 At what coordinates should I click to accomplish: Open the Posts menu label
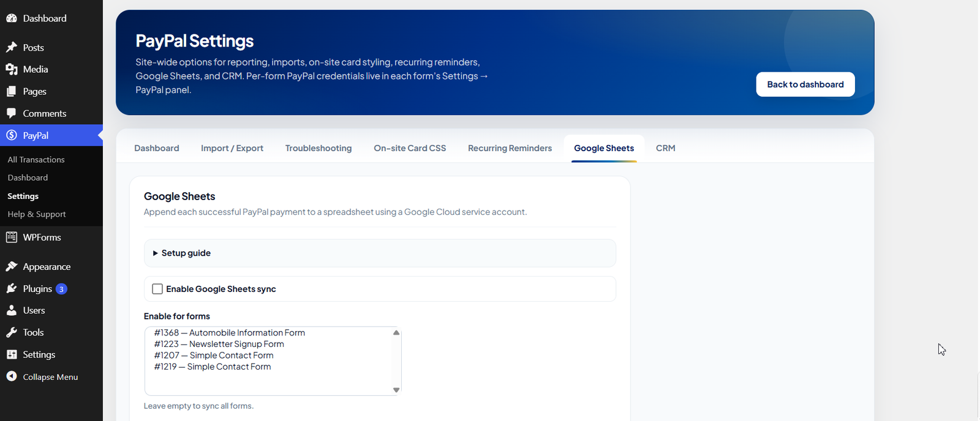(34, 48)
